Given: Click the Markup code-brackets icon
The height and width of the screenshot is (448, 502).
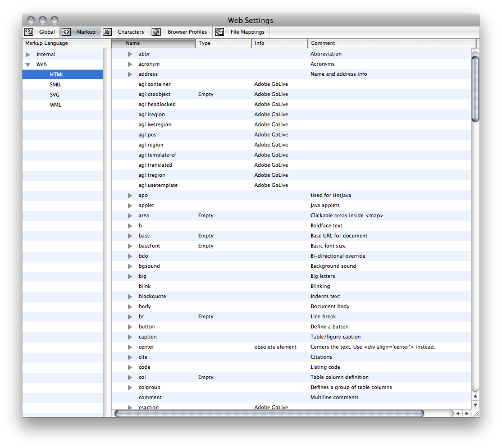Looking at the screenshot, I should (x=66, y=32).
